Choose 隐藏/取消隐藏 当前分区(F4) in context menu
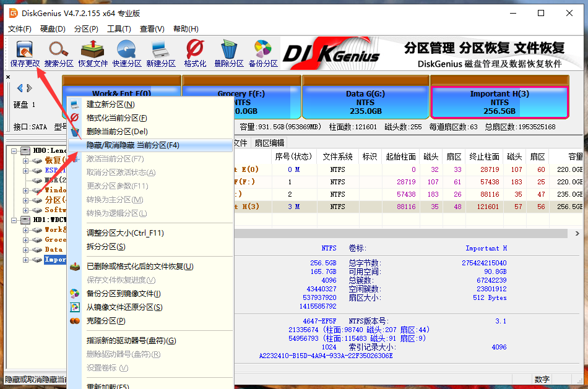 click(x=150, y=145)
